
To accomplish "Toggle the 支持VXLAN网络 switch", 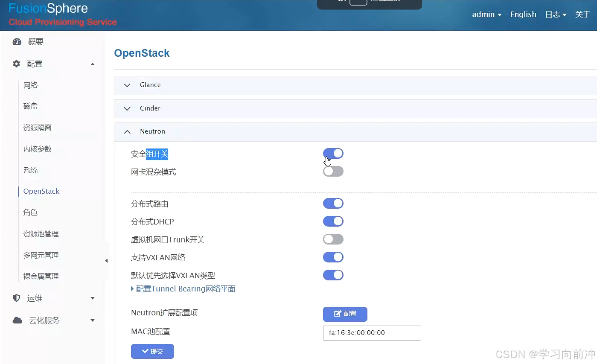I will coord(333,257).
